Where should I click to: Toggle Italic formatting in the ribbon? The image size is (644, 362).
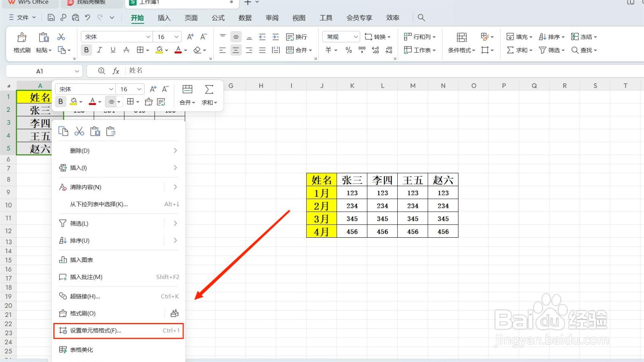[99, 50]
